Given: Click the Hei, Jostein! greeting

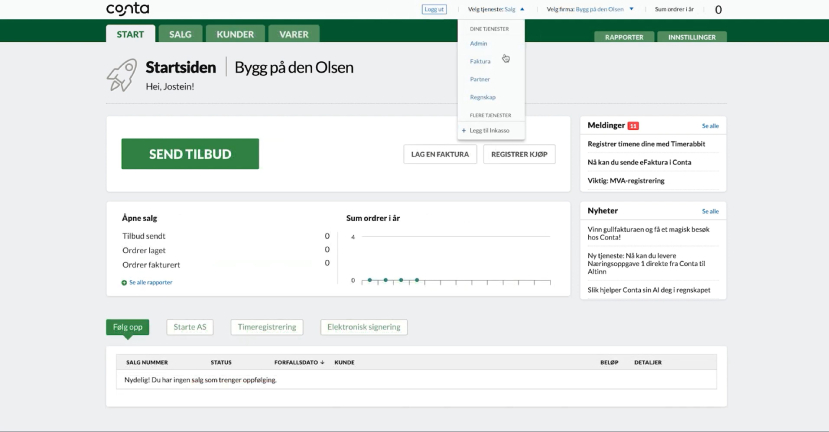Looking at the screenshot, I should point(170,87).
